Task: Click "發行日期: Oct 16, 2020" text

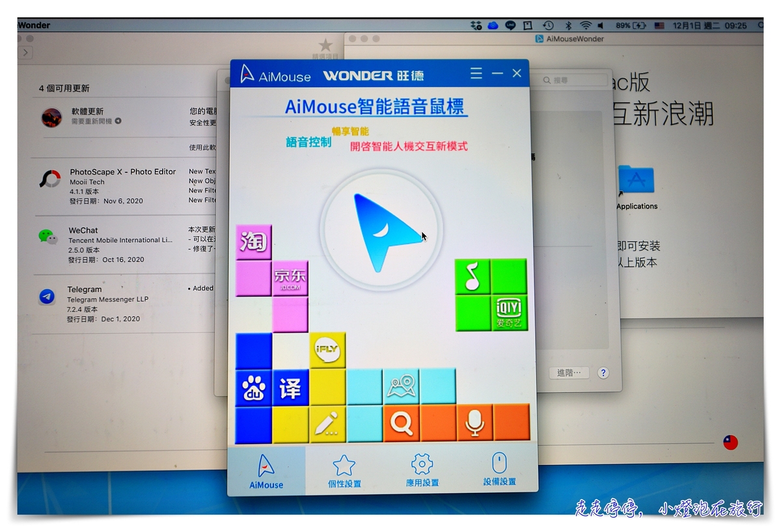Action: (x=106, y=259)
